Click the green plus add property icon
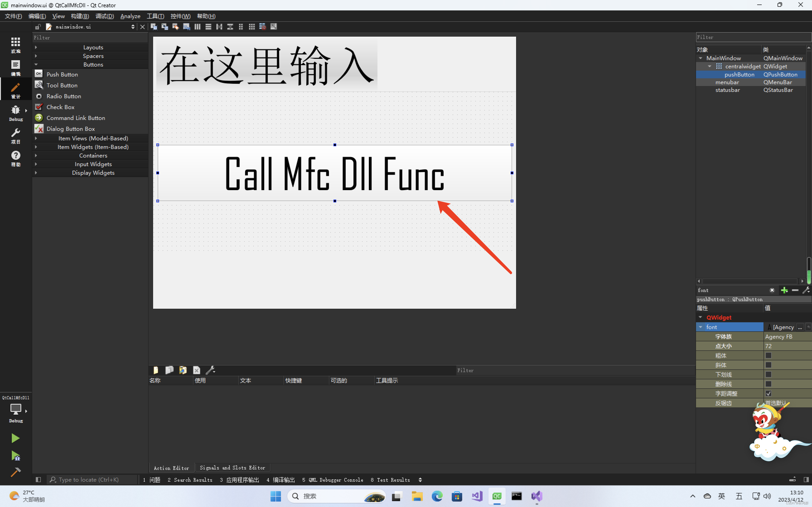812x507 pixels. [784, 290]
